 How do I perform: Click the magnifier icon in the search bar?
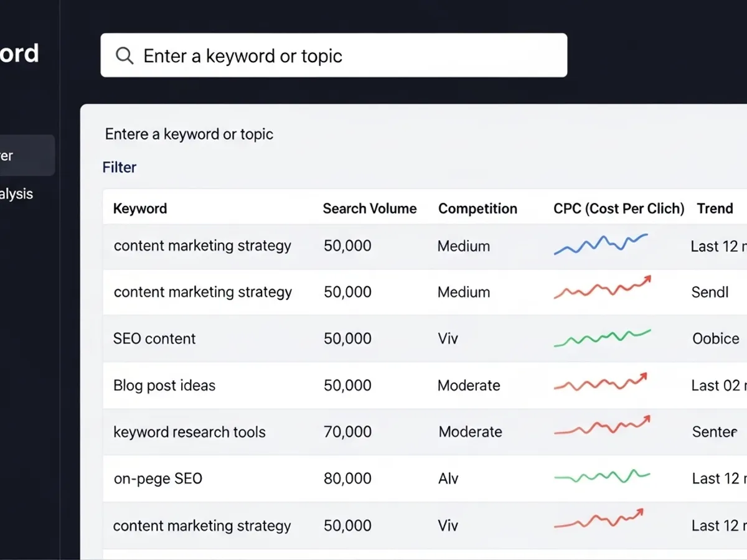pyautogui.click(x=125, y=56)
